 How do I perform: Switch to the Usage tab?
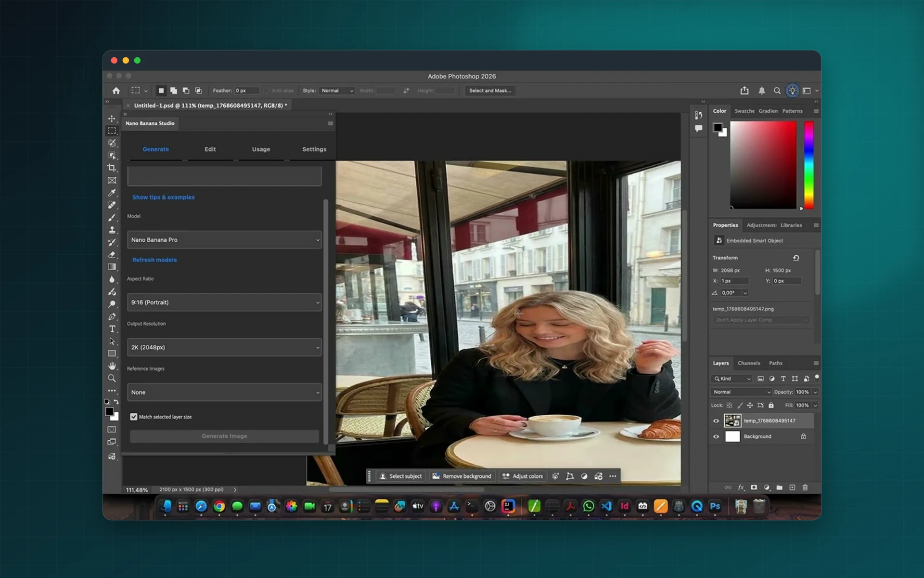coord(261,149)
